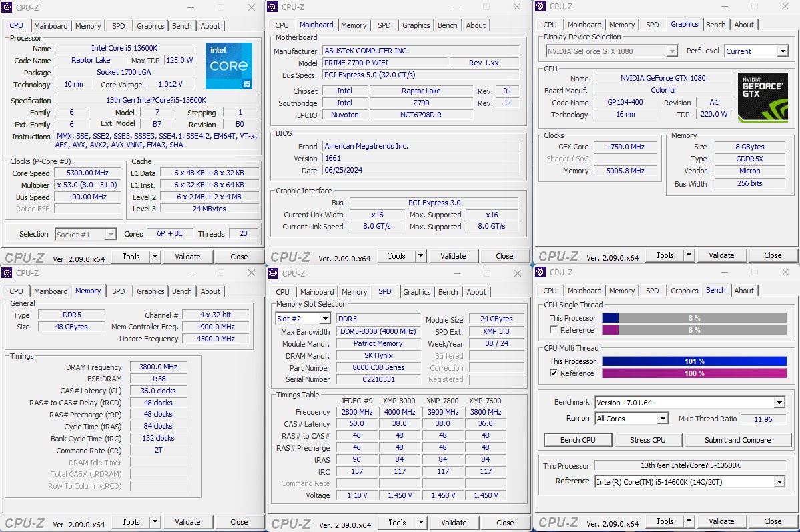Enable the Reference checkbox under CPU Single Thread

[554, 330]
